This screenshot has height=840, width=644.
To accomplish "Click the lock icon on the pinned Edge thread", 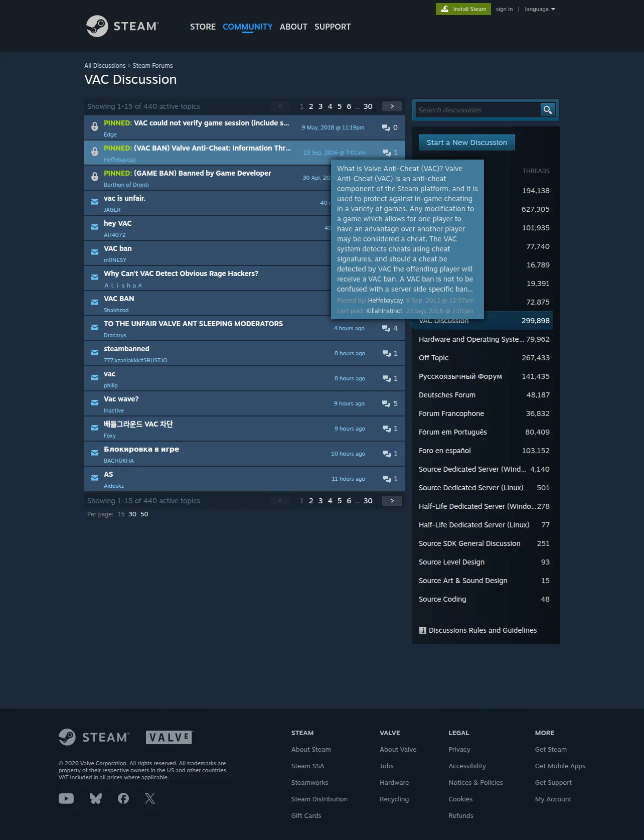I will pyautogui.click(x=95, y=126).
